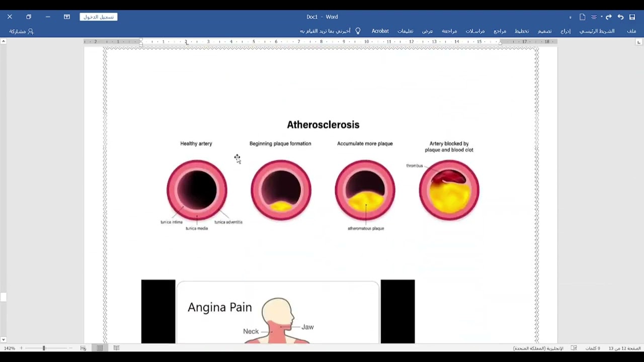Click the scroll up arrow of the vertical scrollbar

[x=3, y=41]
